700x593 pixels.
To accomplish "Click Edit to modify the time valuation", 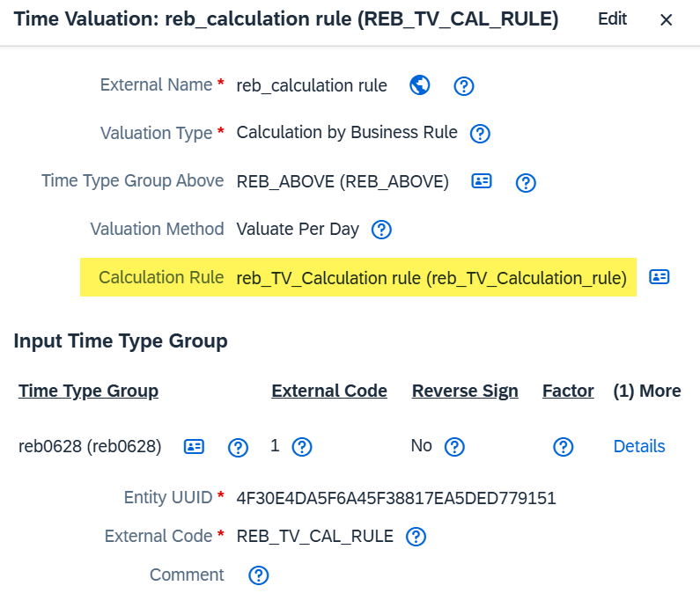I will tap(612, 19).
